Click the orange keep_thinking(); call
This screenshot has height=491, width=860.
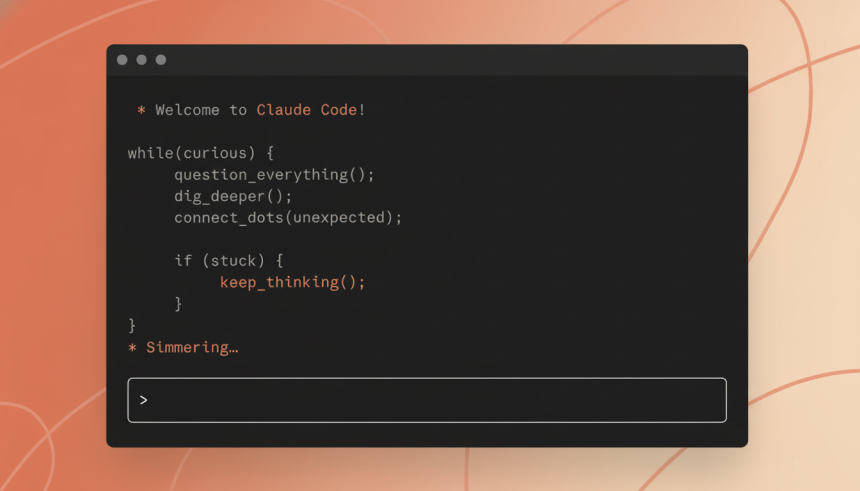coord(292,283)
